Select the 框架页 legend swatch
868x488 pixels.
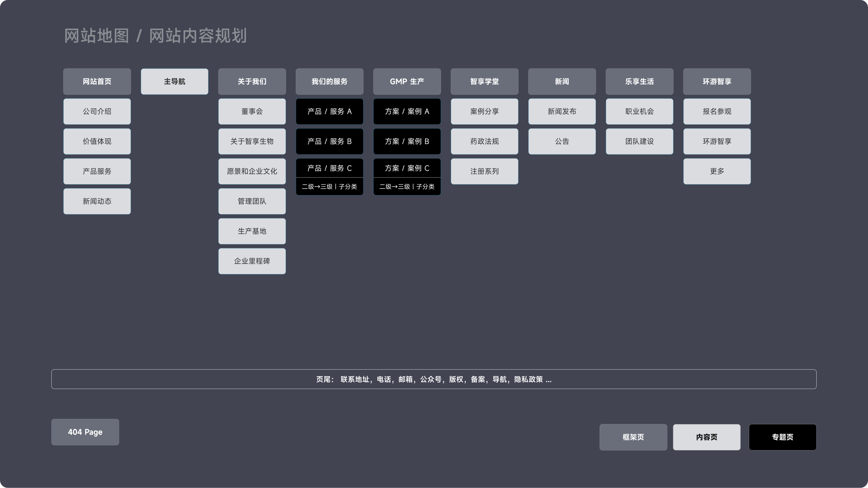coord(633,437)
